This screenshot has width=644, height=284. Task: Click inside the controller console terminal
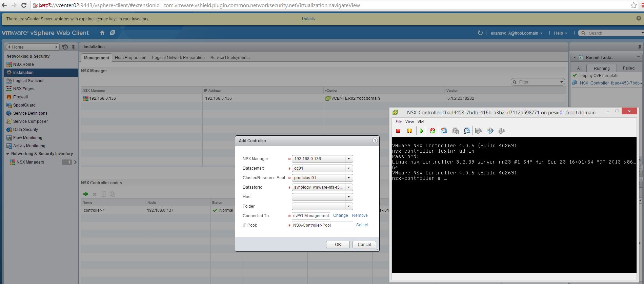pos(514,205)
